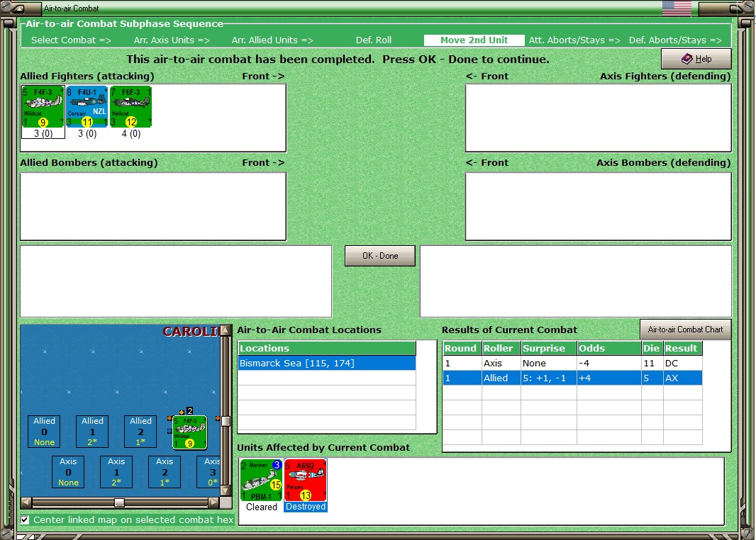
Task: Click the Axis 2 box on map
Action: pyautogui.click(x=165, y=471)
